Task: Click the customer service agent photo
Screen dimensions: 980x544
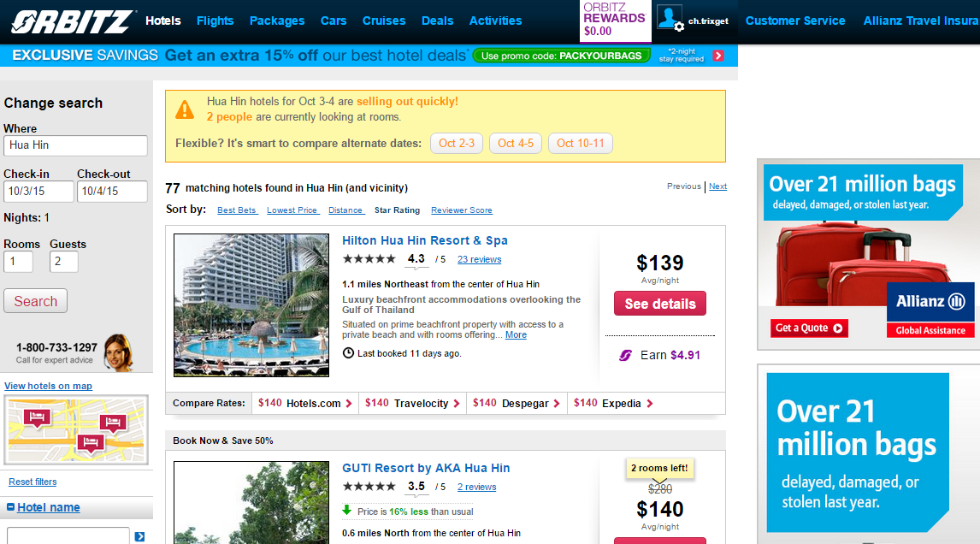Action: tap(119, 352)
